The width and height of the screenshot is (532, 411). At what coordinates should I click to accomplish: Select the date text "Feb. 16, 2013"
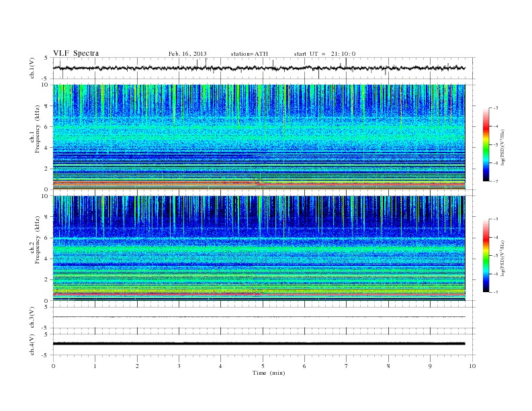click(x=187, y=54)
